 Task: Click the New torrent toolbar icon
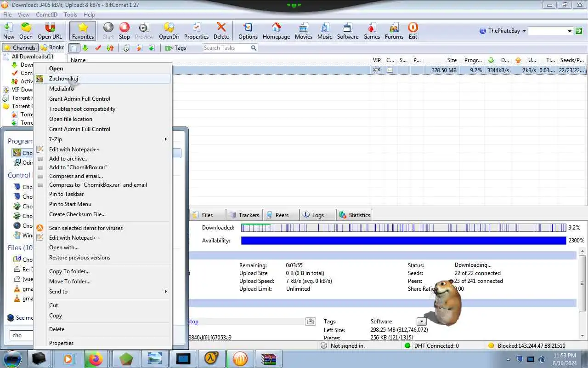tap(8, 31)
